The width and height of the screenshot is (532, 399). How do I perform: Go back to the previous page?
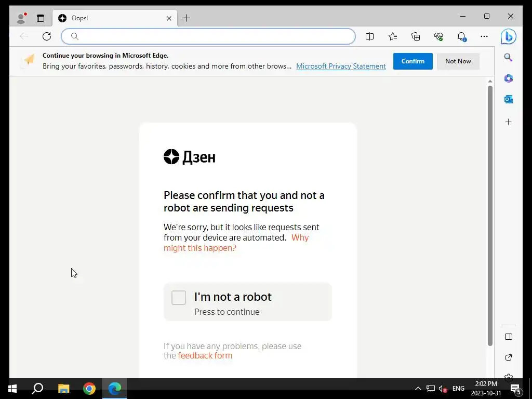(24, 36)
